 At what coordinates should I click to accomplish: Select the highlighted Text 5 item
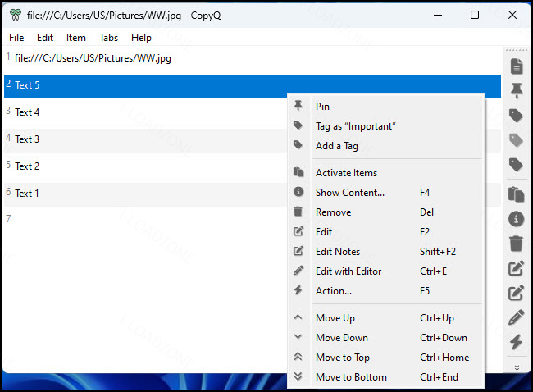tap(253, 86)
